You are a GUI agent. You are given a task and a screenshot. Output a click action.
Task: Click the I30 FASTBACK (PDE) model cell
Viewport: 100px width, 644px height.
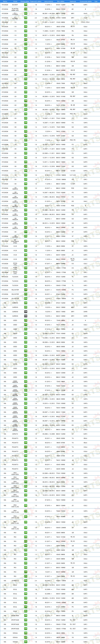coord(15,241)
